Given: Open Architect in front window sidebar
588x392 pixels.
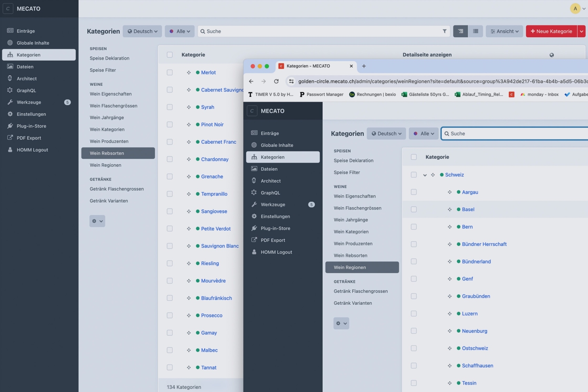Looking at the screenshot, I should [x=283, y=181].
